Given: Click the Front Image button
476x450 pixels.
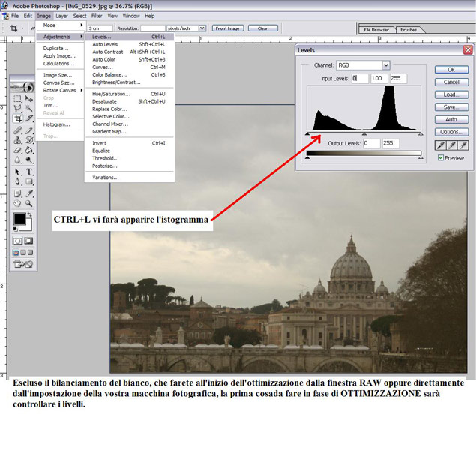Looking at the screenshot, I should (229, 28).
